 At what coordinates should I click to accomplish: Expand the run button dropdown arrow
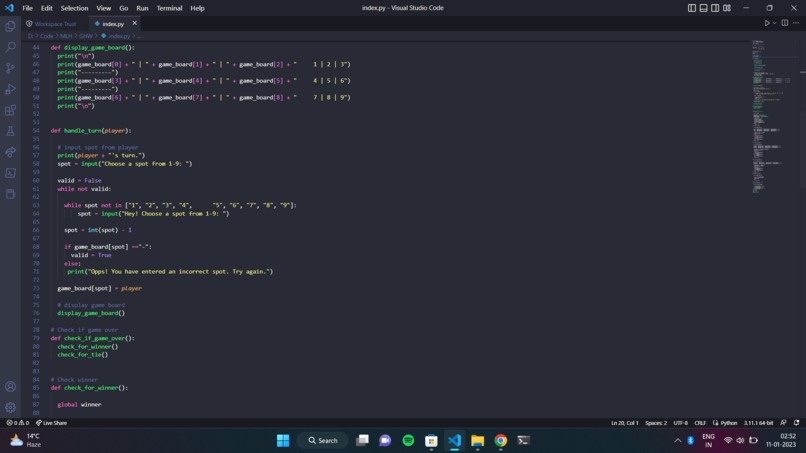pos(774,23)
